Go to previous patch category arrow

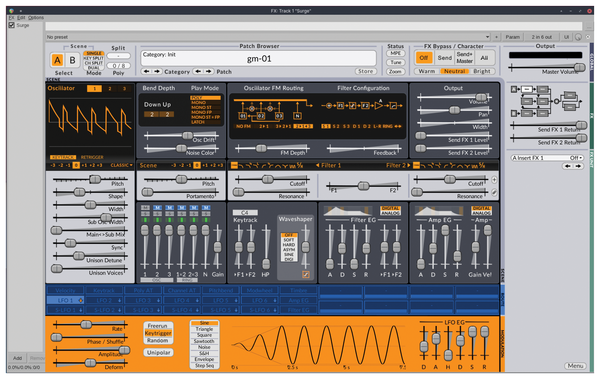click(146, 72)
